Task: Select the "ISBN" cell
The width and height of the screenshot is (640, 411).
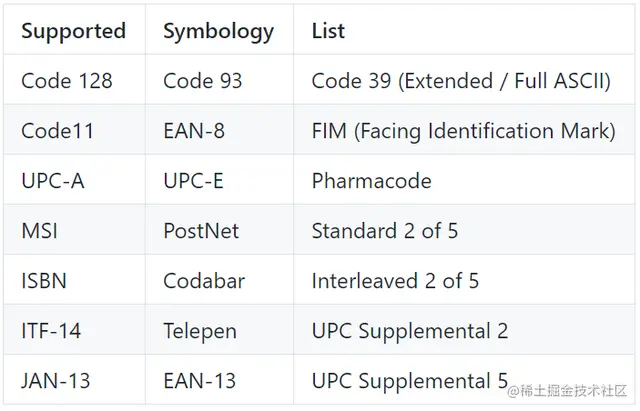Action: pyautogui.click(x=44, y=281)
